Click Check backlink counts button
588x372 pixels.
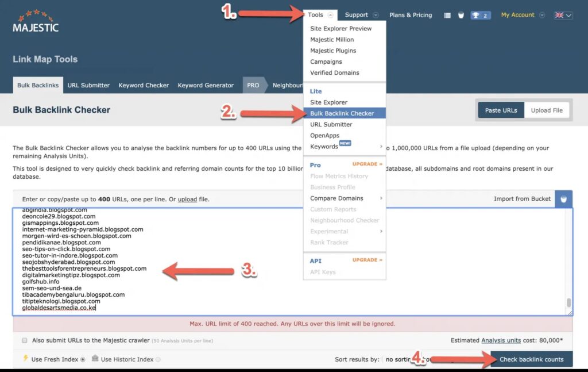(531, 359)
